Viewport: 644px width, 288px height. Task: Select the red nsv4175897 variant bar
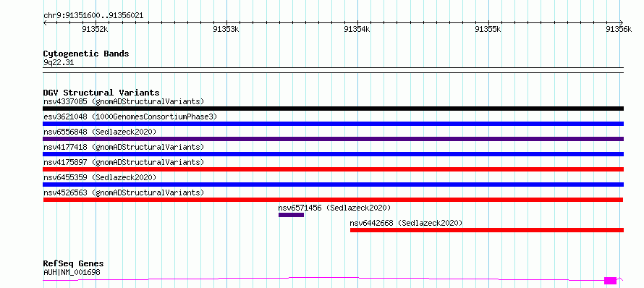coord(333,169)
